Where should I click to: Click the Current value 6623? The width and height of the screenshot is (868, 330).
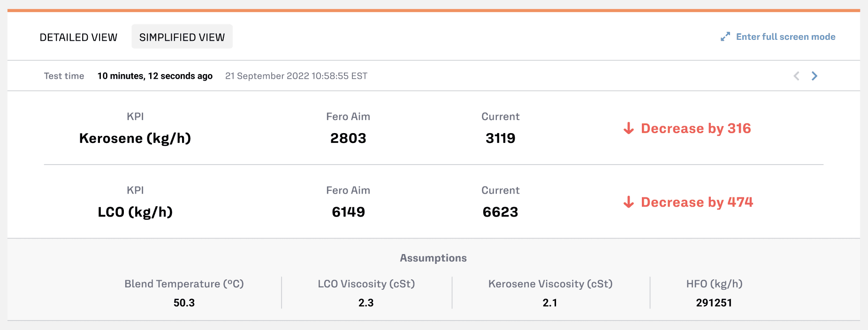click(500, 212)
